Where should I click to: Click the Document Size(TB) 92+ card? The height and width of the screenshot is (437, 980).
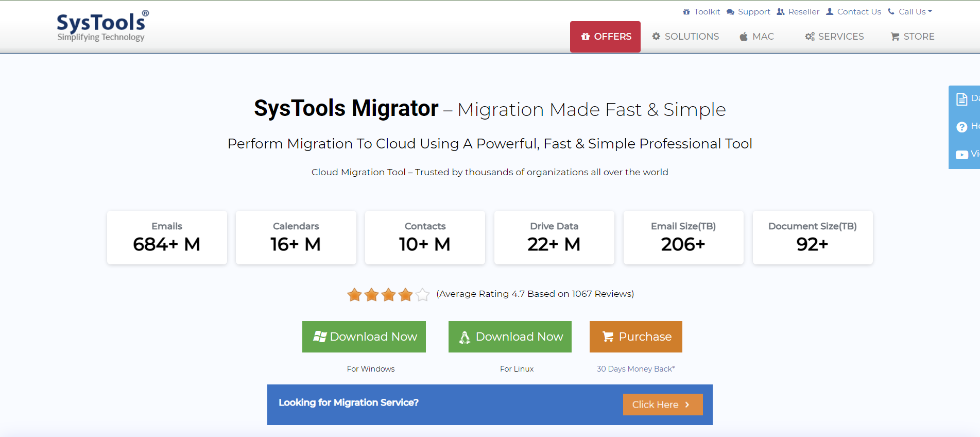pyautogui.click(x=813, y=238)
